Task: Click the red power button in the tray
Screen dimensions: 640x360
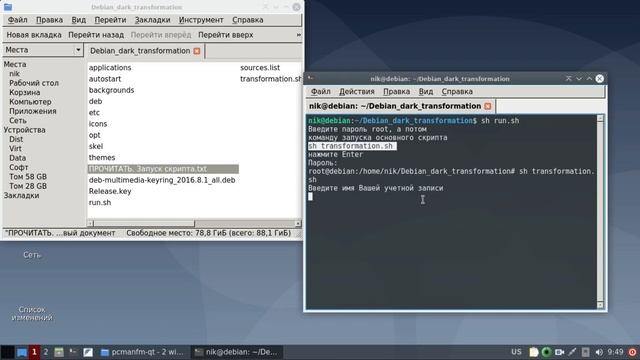Action: coord(632,352)
